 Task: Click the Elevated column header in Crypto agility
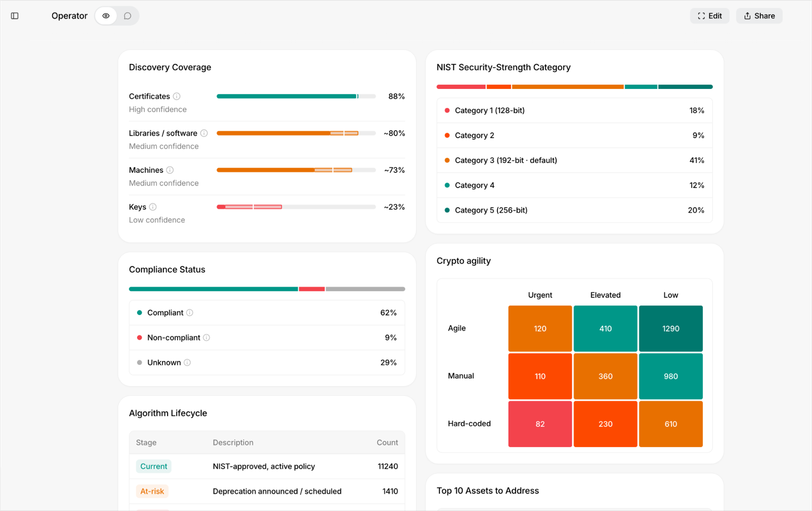tap(605, 295)
